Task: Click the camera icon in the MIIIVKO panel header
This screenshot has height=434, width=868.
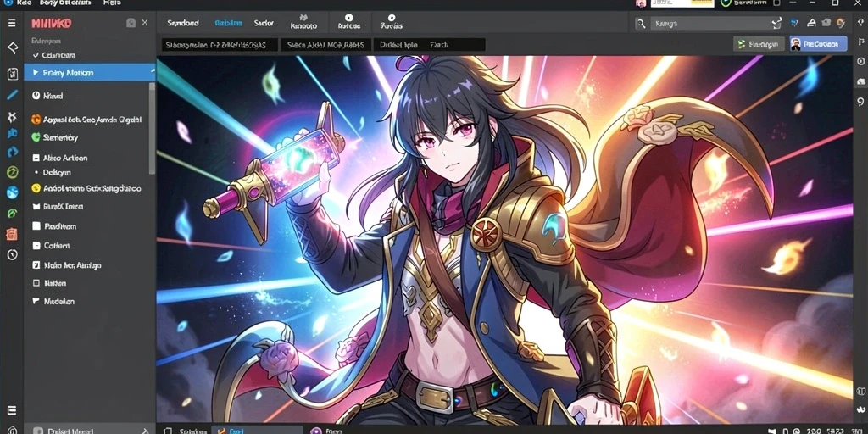Action: (x=131, y=23)
